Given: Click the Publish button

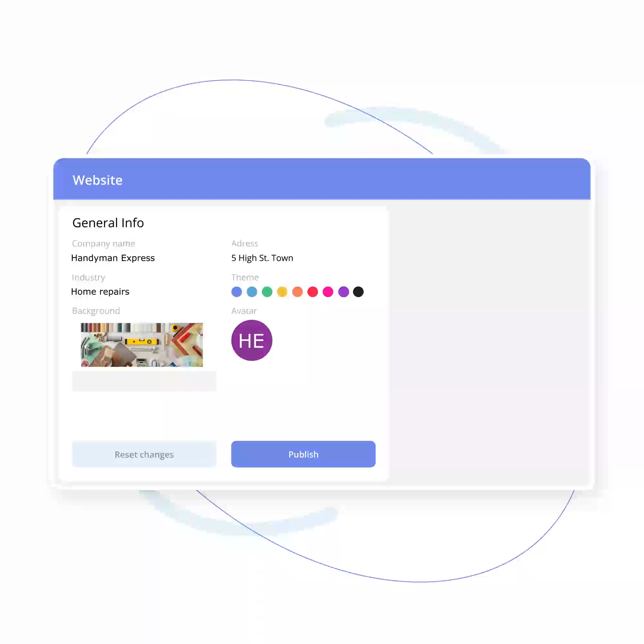Looking at the screenshot, I should tap(303, 454).
